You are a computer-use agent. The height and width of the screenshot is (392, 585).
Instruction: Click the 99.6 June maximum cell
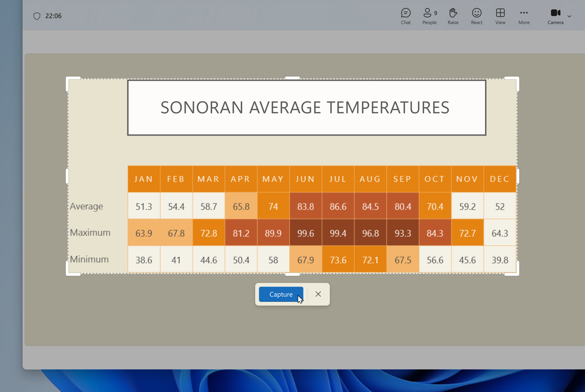tap(305, 233)
